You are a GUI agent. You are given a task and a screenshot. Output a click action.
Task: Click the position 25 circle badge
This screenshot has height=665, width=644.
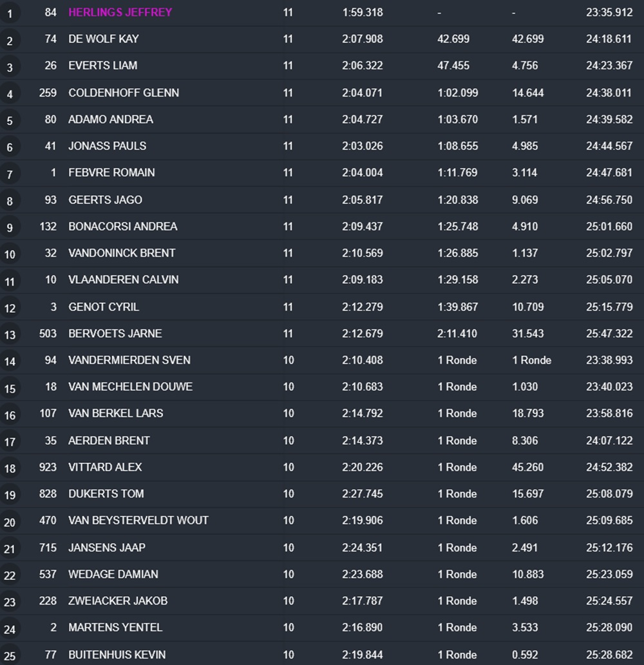point(9,656)
